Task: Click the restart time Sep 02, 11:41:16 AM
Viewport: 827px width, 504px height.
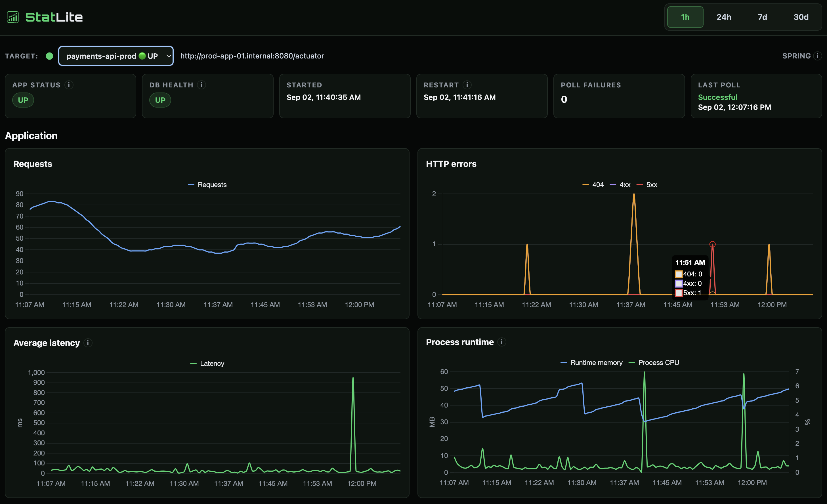Action: [x=459, y=97]
